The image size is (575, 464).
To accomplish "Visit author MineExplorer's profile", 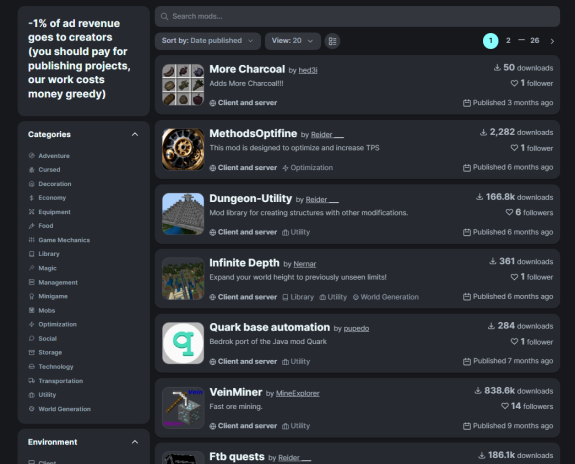I will [x=297, y=394].
